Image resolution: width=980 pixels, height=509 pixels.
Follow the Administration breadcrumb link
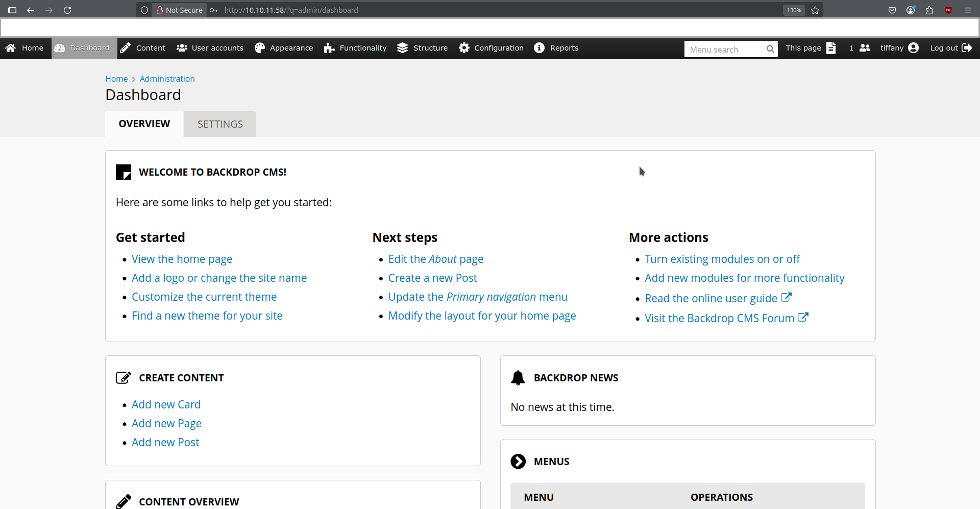167,79
